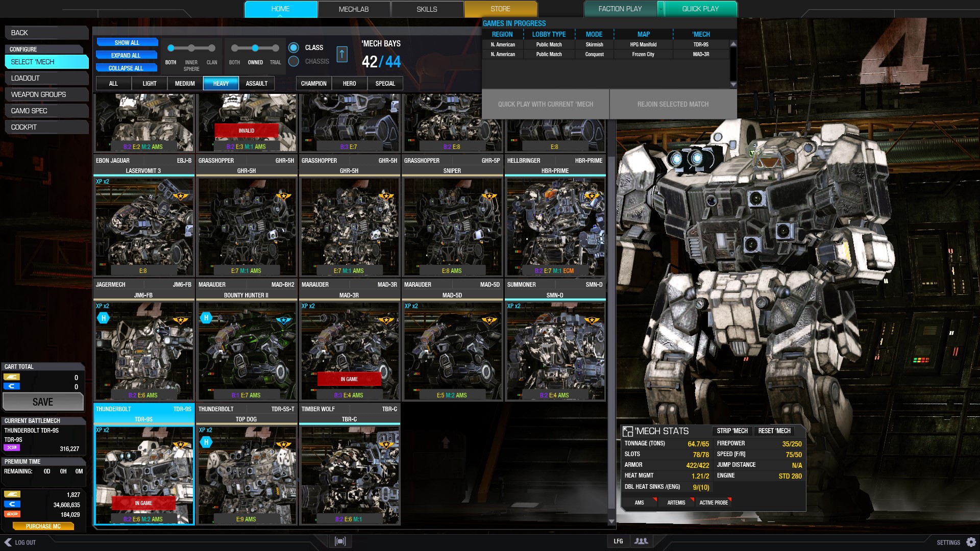Click the gold wing badge on Ebon Jaguar EBJ-B

180,196
